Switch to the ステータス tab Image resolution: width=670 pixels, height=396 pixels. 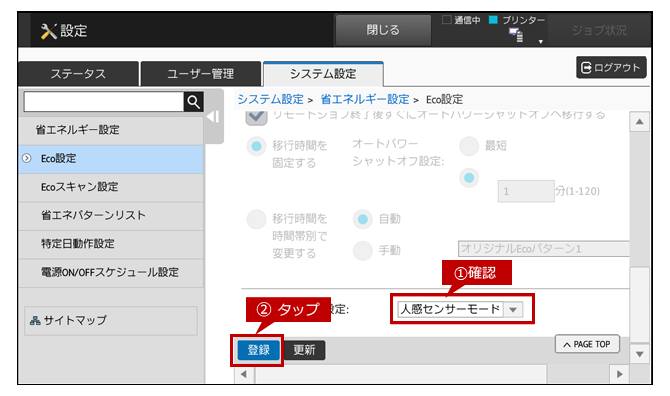click(x=79, y=74)
